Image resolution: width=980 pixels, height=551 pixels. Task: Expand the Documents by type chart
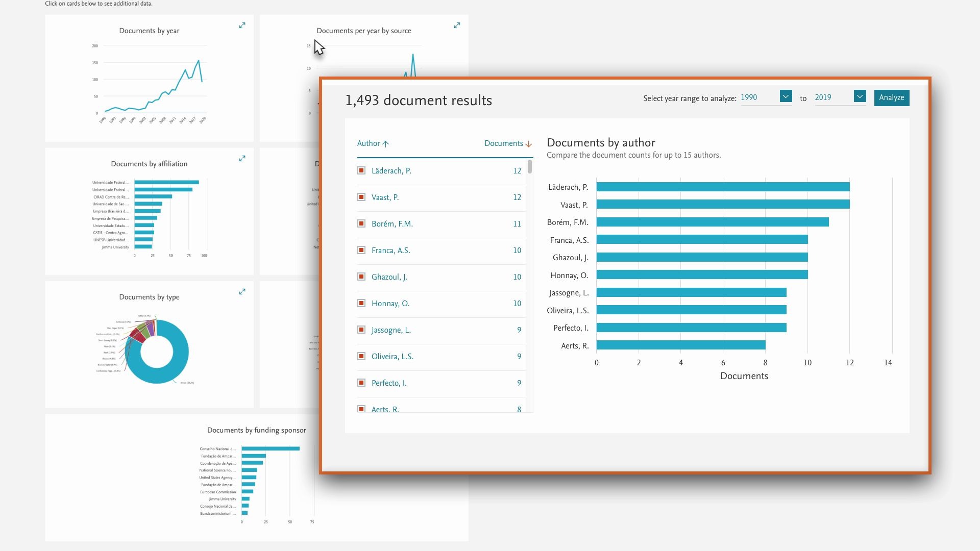242,292
